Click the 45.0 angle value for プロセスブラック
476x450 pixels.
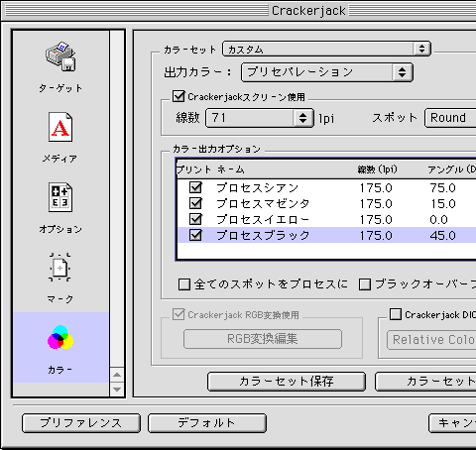(443, 236)
